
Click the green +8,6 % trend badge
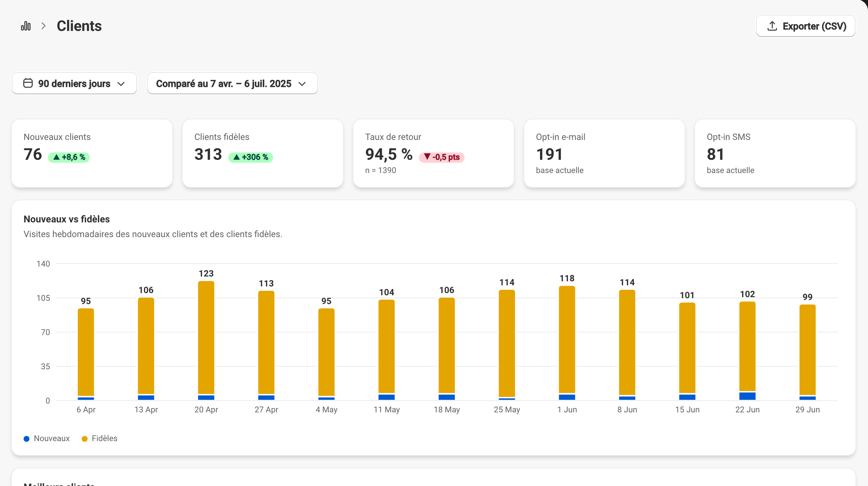[69, 157]
